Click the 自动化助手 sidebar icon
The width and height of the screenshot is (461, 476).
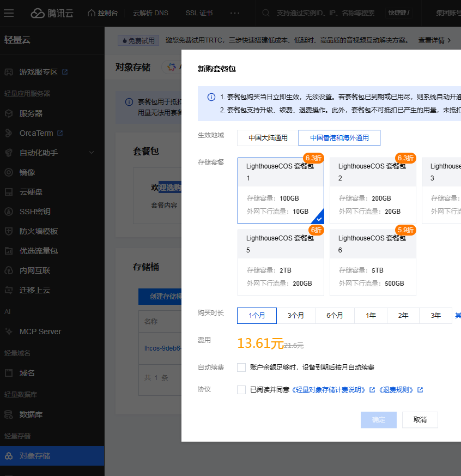tap(9, 153)
